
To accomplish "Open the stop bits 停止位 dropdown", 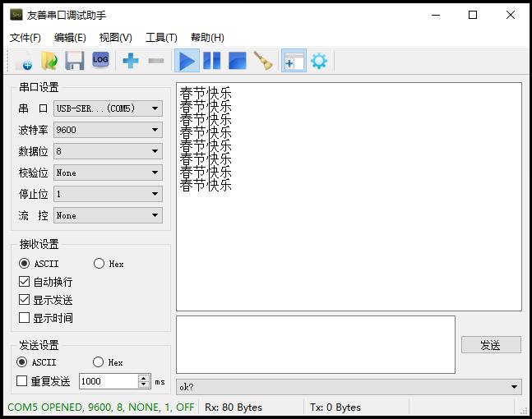I will click(x=108, y=194).
